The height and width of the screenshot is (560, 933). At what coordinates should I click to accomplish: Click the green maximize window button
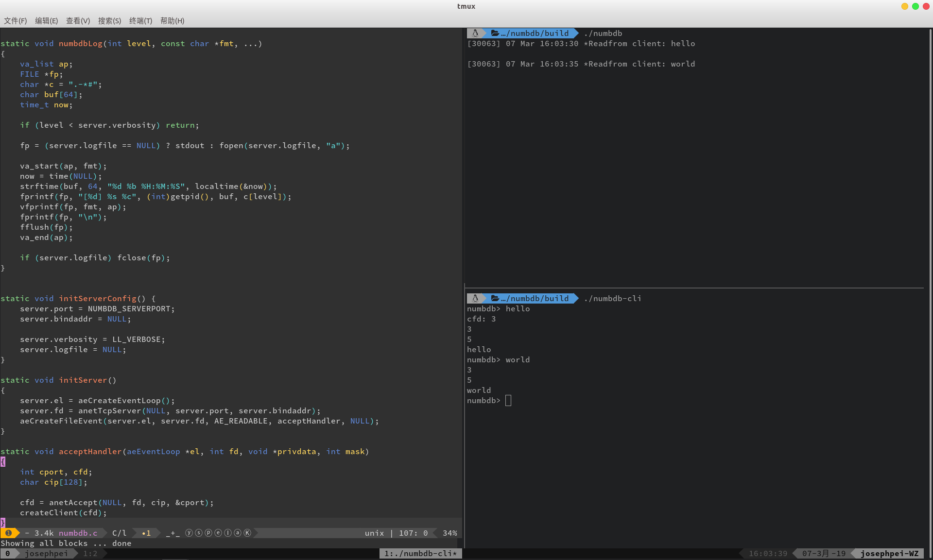coord(915,6)
